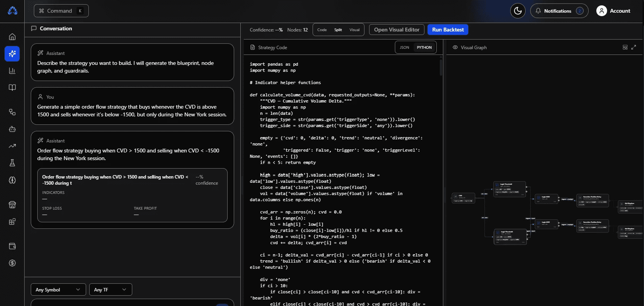The width and height of the screenshot is (644, 306).
Task: Click the layout rows icon in Visual Graph
Action: (x=625, y=48)
